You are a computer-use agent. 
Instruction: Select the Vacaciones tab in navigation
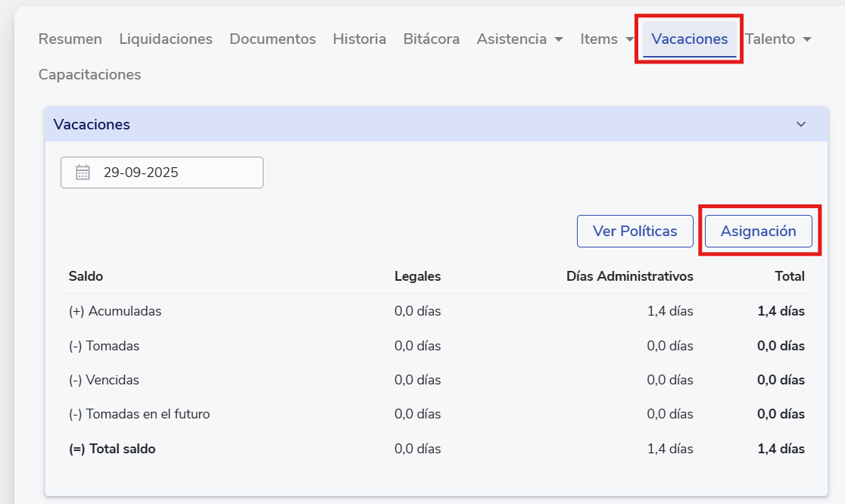[689, 39]
